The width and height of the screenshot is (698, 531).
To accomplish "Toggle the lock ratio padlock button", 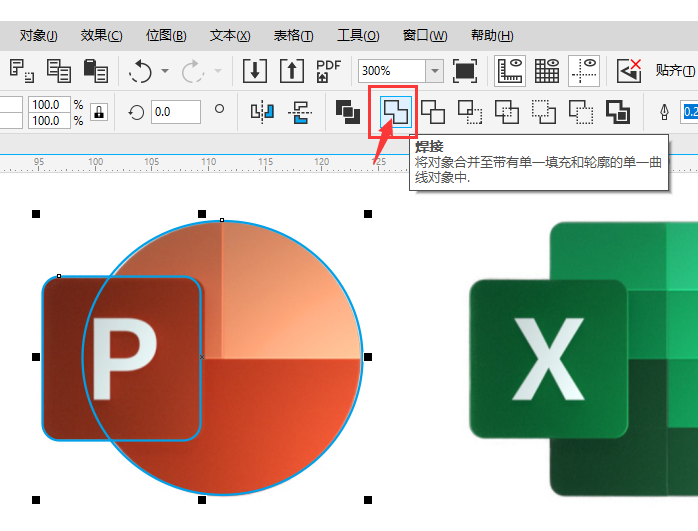I will (x=99, y=112).
